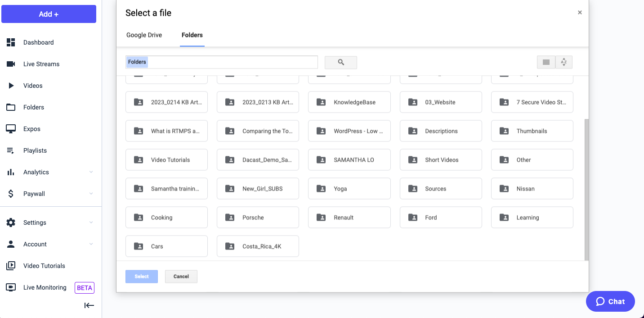Click the Select button

(x=142, y=277)
